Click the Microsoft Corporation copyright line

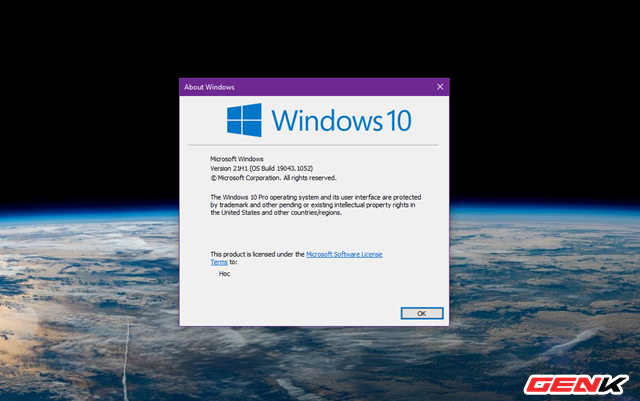pyautogui.click(x=273, y=178)
